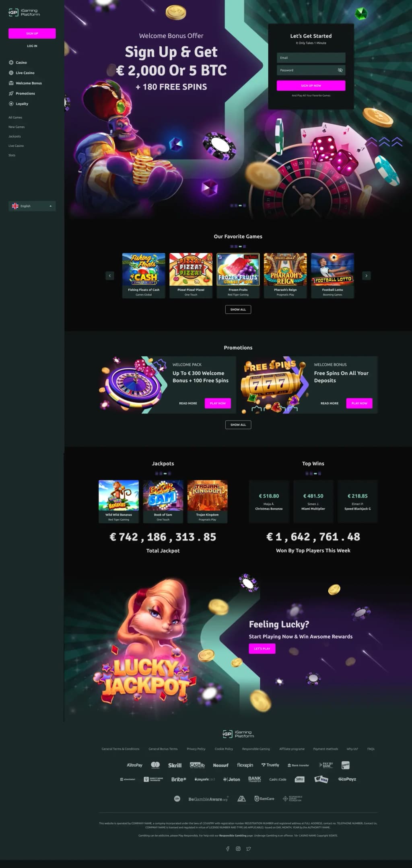
Task: Open the Loyalty star icon
Action: click(x=11, y=103)
